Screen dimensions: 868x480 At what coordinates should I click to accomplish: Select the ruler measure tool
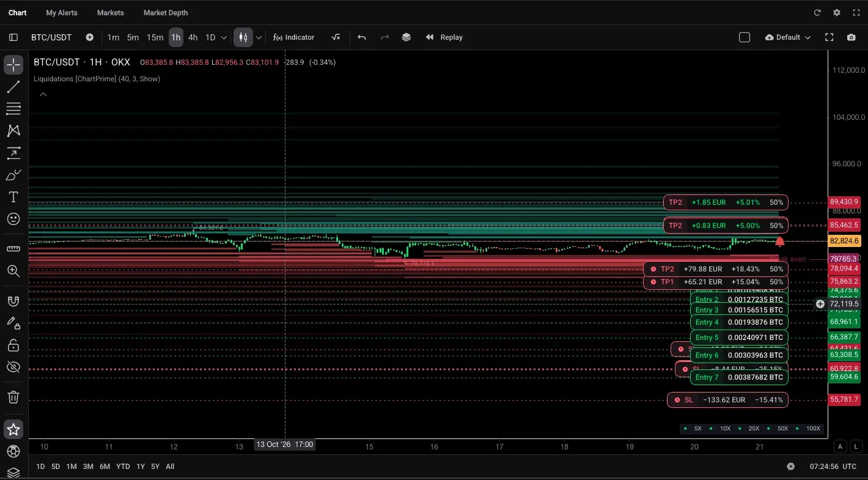[13, 248]
